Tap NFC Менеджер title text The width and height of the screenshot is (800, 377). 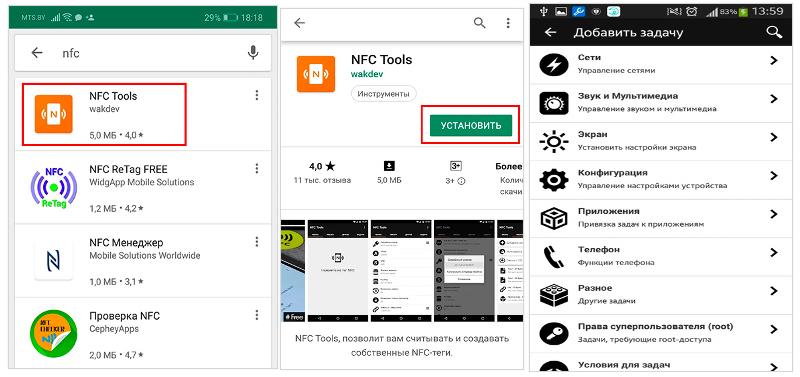126,242
